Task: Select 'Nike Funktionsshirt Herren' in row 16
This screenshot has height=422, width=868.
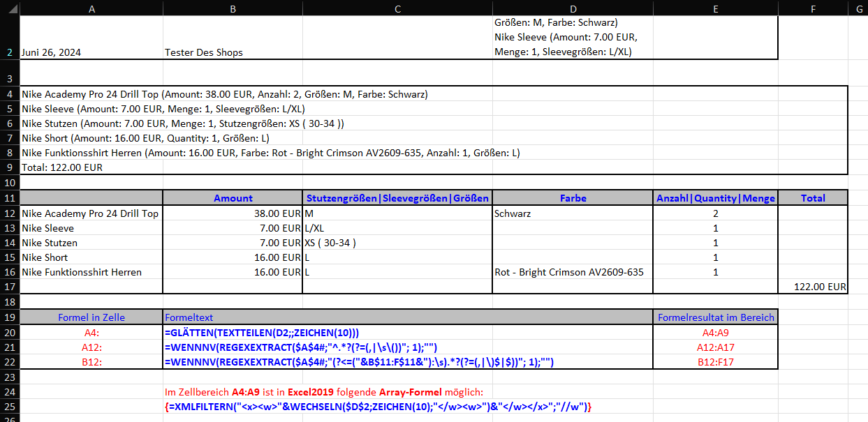Action: pyautogui.click(x=91, y=272)
